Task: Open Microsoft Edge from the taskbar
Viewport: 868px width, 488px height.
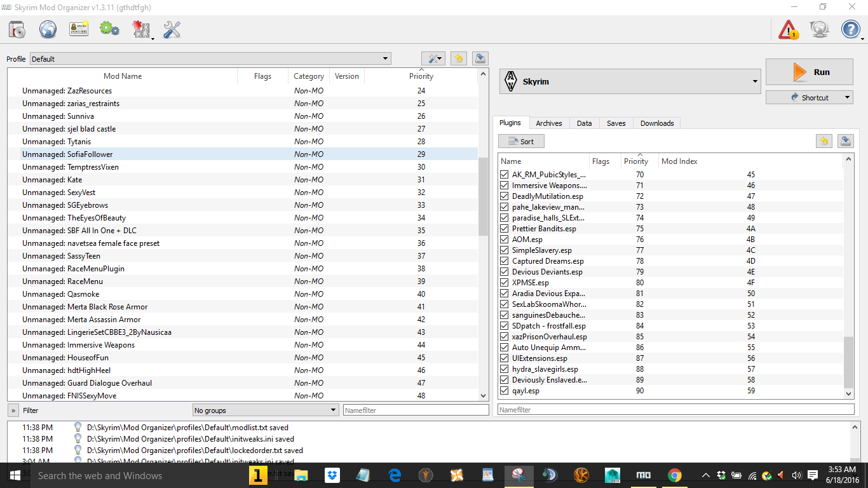Action: pos(395,475)
